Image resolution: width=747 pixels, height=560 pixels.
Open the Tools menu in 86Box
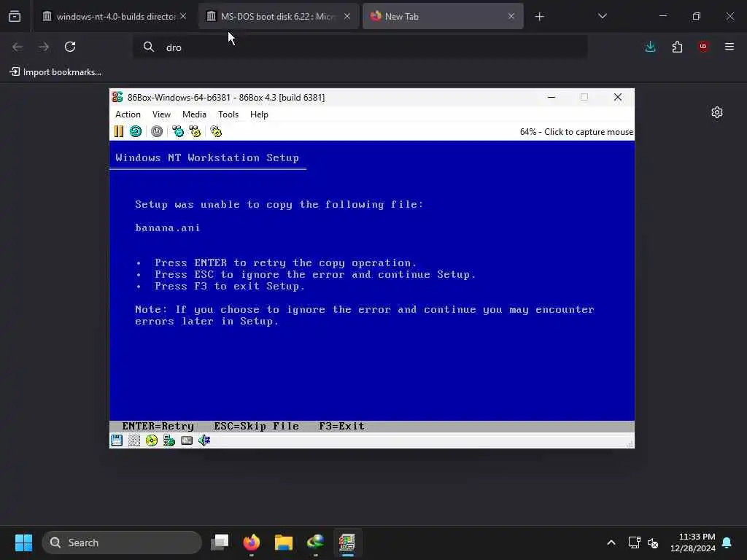(228, 114)
